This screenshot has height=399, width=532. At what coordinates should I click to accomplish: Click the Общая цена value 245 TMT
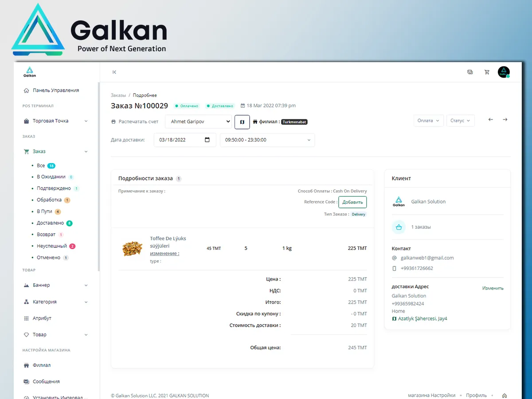point(358,348)
